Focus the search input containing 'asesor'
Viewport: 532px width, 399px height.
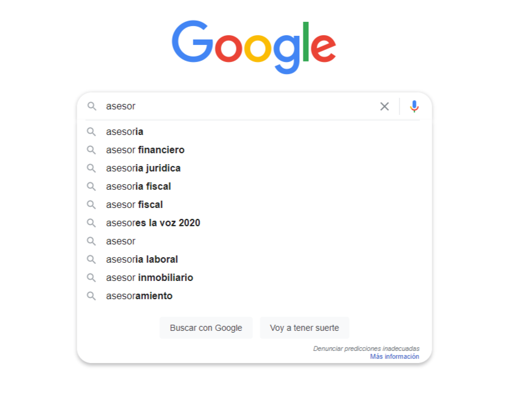click(x=239, y=106)
